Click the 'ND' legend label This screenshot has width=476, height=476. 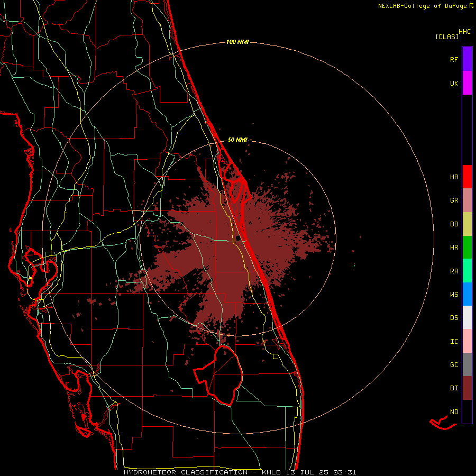pos(454,412)
